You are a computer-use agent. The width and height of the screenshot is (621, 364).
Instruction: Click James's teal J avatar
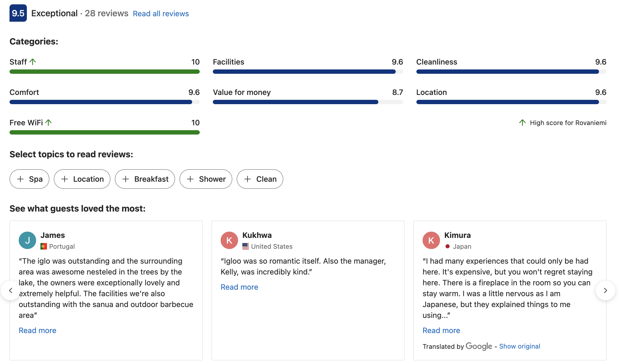pos(27,240)
